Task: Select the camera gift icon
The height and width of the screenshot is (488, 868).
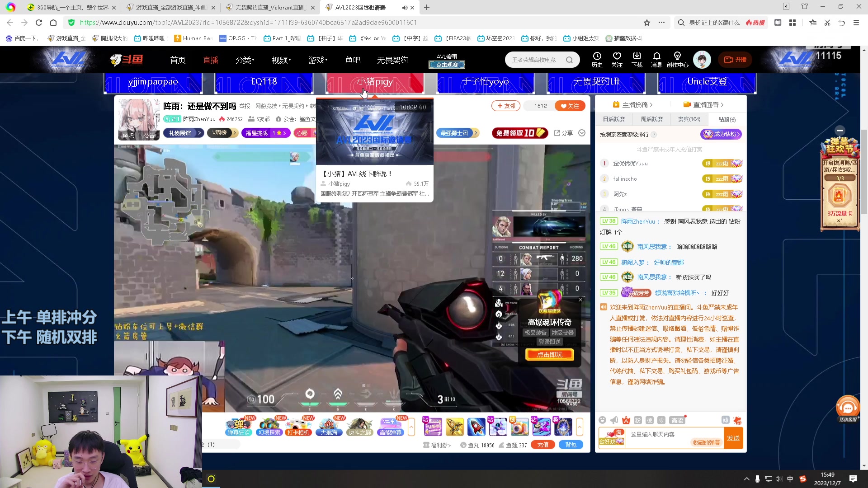Action: (519, 427)
